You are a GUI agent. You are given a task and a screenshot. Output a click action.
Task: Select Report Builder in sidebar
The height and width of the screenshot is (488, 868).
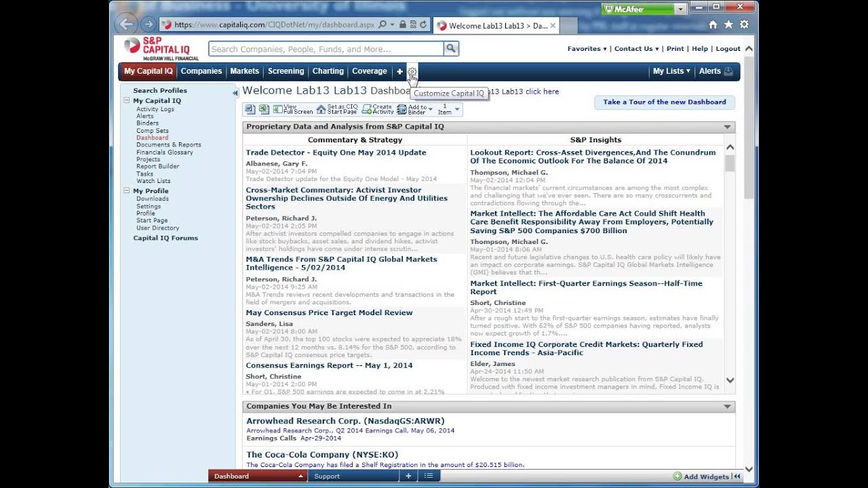tap(157, 166)
